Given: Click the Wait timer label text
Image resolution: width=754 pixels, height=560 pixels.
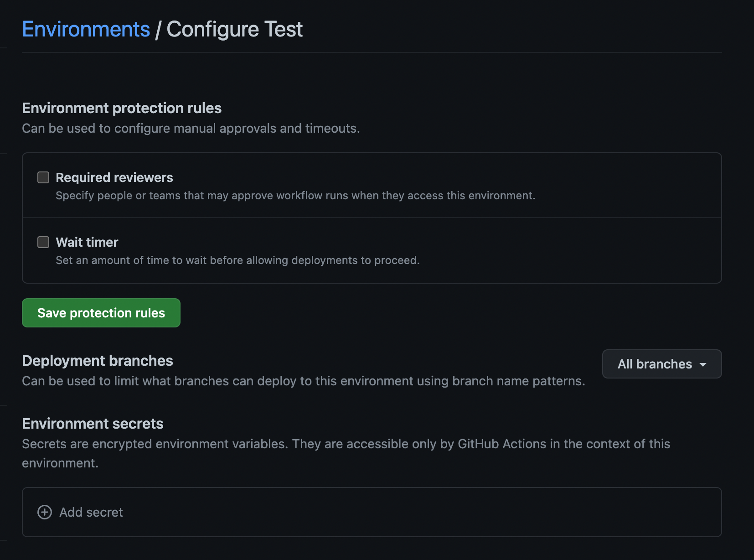Looking at the screenshot, I should click(87, 242).
